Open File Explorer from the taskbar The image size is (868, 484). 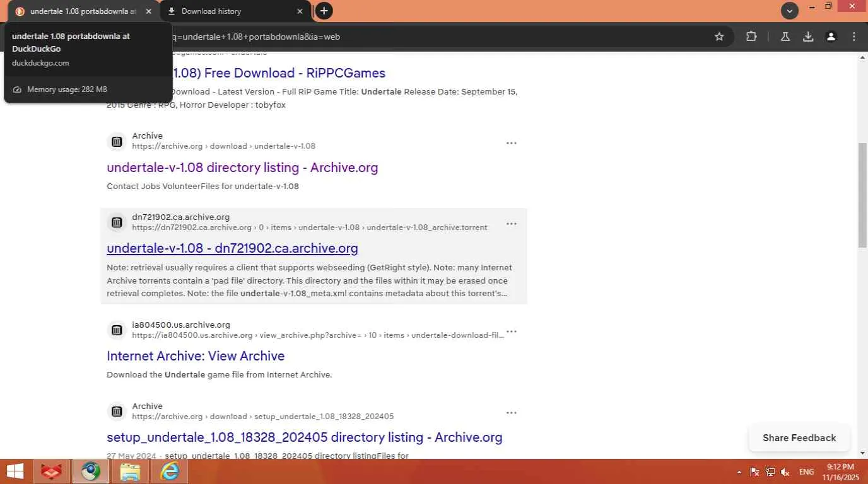[x=130, y=471]
